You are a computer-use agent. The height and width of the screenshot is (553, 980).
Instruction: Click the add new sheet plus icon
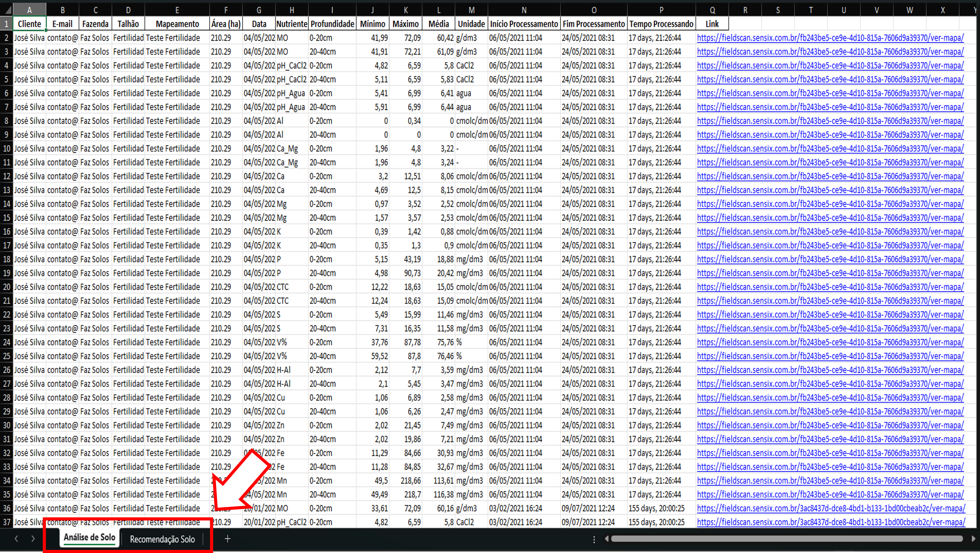227,539
